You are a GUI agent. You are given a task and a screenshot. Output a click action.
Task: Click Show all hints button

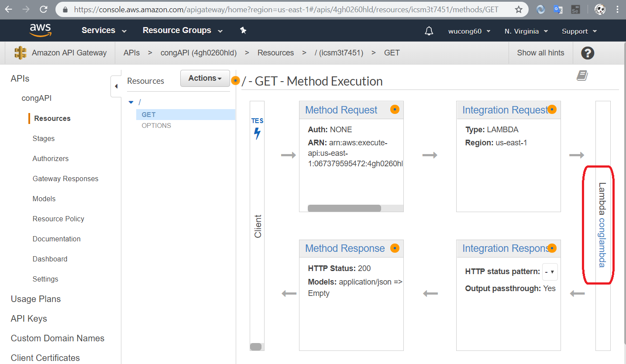540,53
